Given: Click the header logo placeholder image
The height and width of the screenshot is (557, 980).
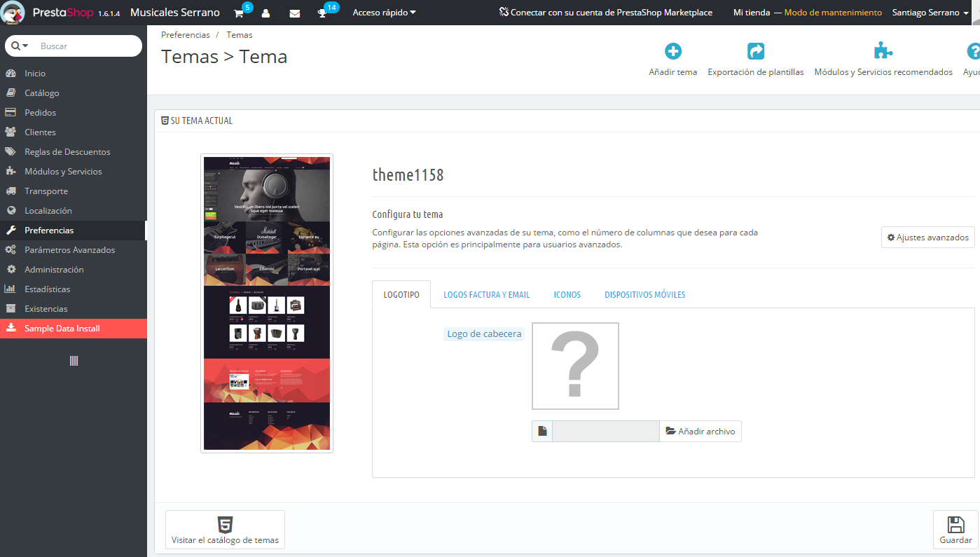Looking at the screenshot, I should (x=575, y=366).
